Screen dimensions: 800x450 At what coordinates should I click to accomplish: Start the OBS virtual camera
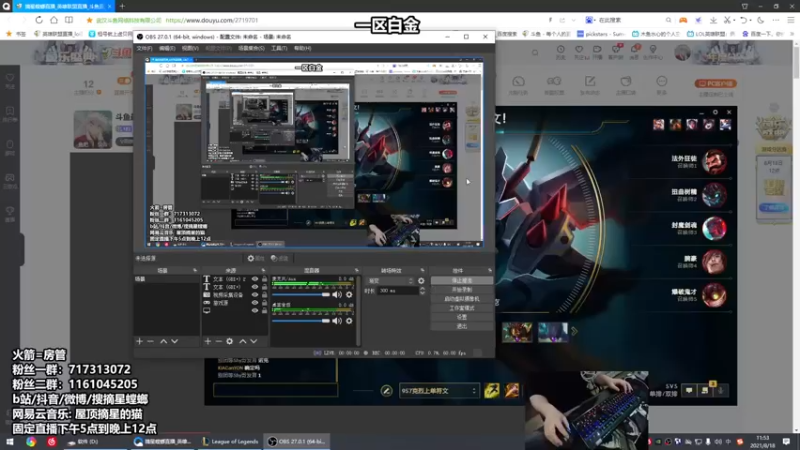click(462, 299)
